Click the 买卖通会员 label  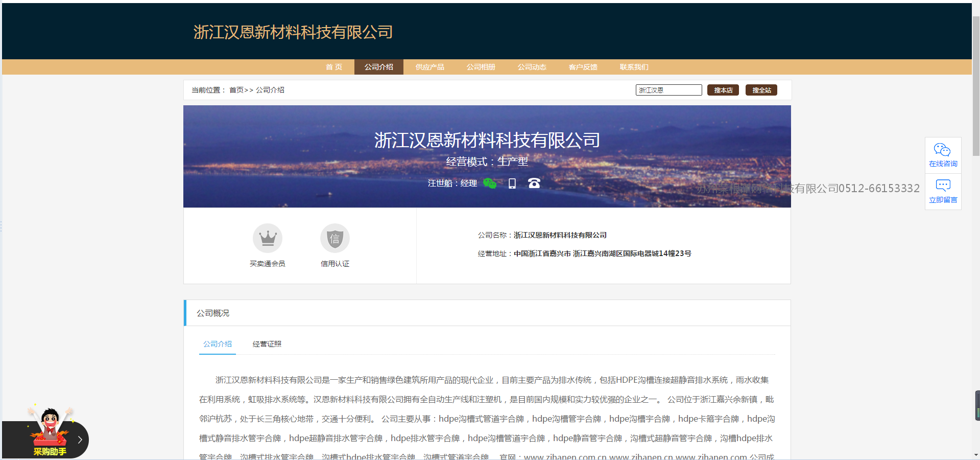[268, 264]
